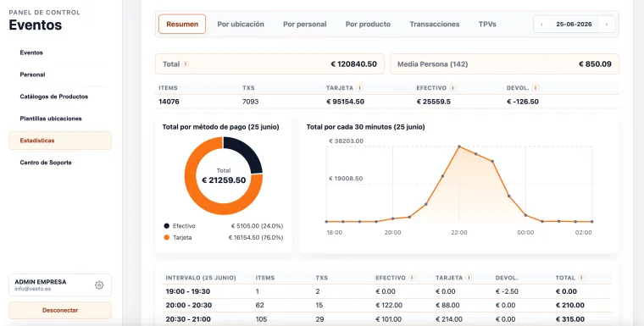Viewport: 644px width, 326px height.
Task: Switch to the Por producto tab
Action: click(x=368, y=25)
